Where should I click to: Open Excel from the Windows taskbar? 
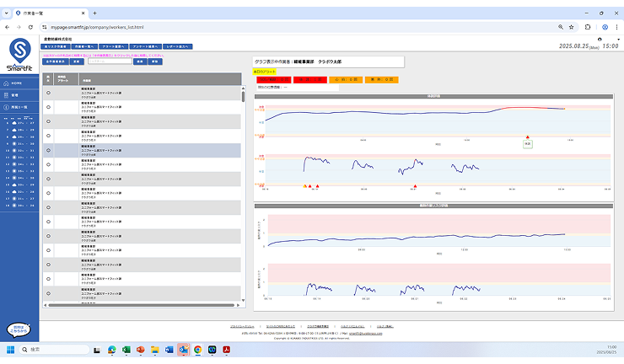pyautogui.click(x=126, y=349)
